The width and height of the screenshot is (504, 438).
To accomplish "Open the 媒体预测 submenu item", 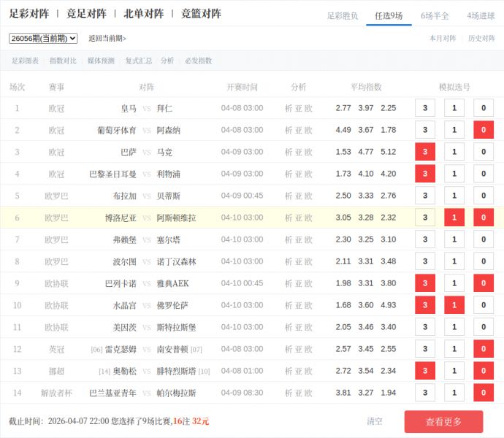I will [101, 61].
